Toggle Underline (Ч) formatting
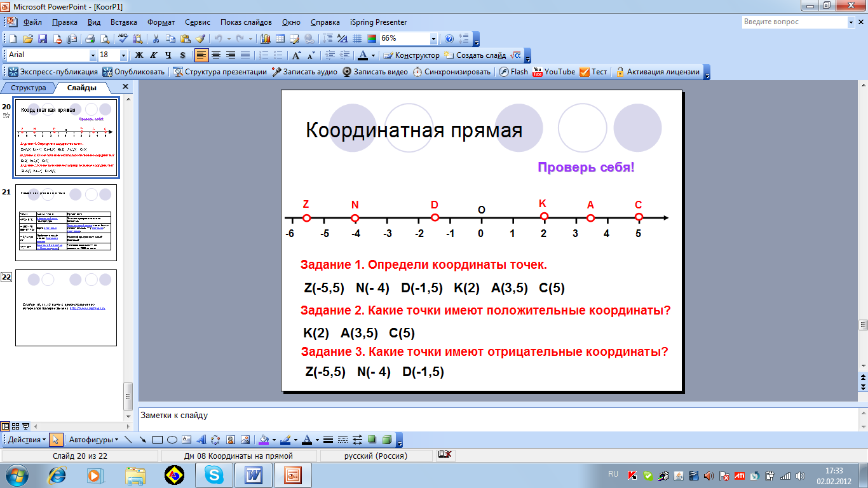The width and height of the screenshot is (868, 488). [168, 55]
